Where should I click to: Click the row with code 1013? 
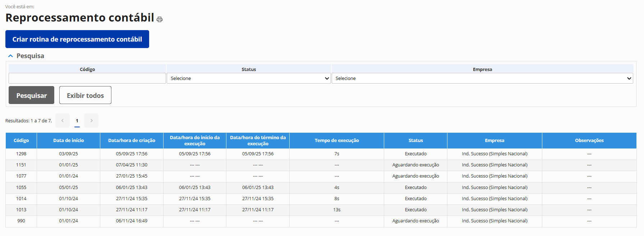(x=21, y=210)
